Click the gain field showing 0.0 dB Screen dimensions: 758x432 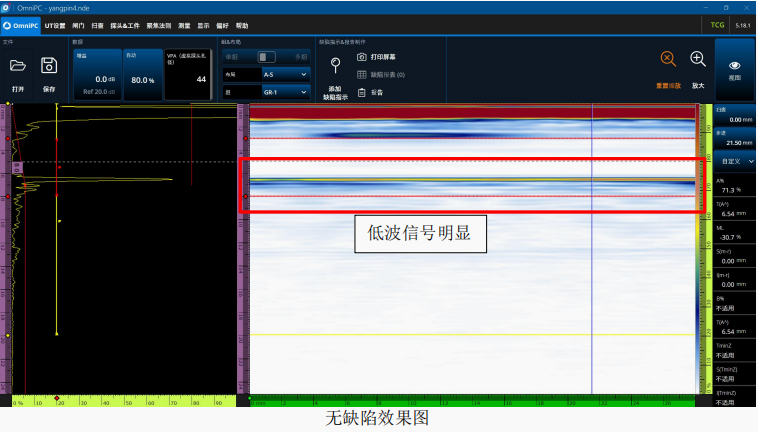97,74
